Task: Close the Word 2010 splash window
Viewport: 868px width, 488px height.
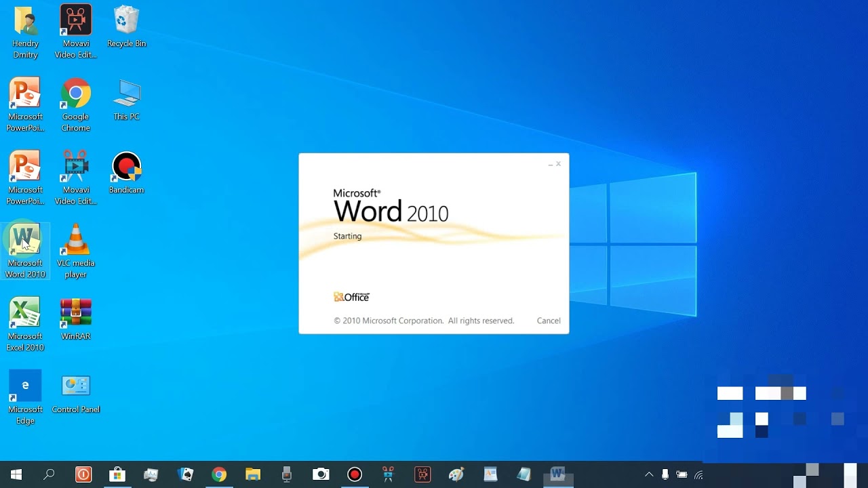Action: [x=559, y=163]
